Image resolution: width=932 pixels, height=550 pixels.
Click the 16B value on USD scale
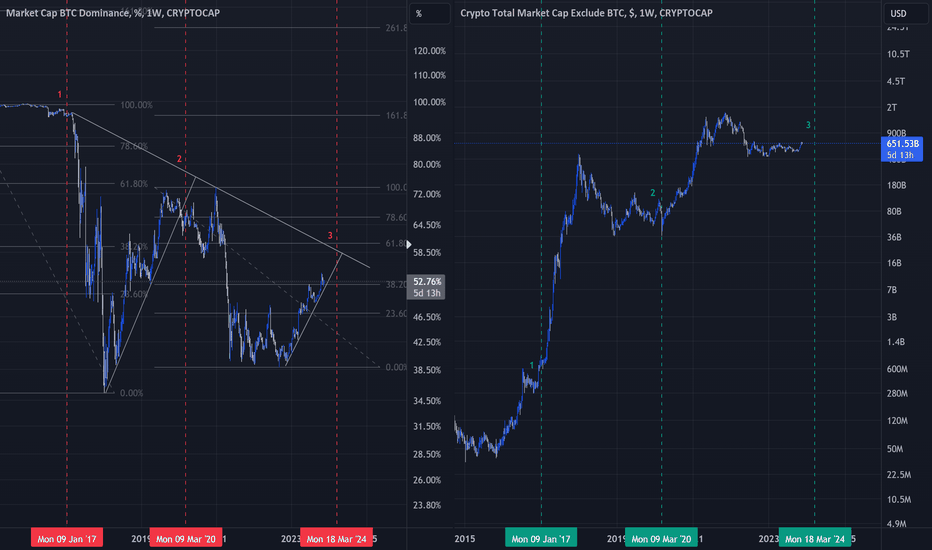(x=894, y=263)
